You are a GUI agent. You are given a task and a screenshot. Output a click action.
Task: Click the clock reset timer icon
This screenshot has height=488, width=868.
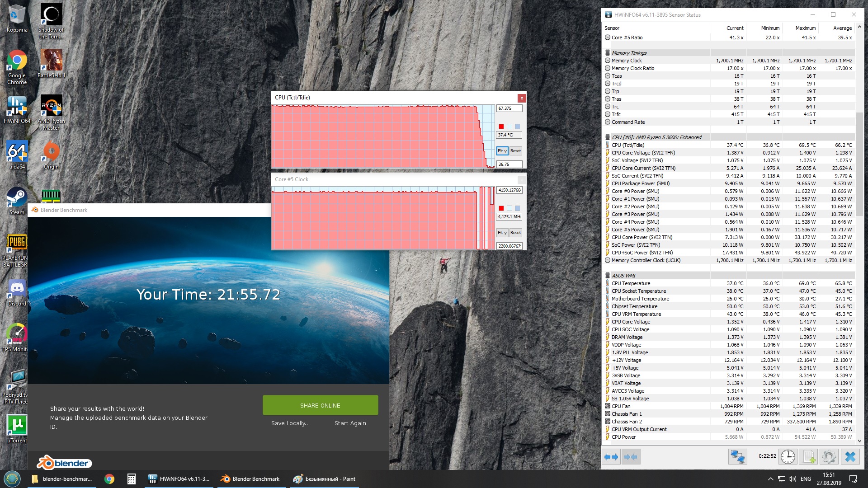[x=788, y=457]
